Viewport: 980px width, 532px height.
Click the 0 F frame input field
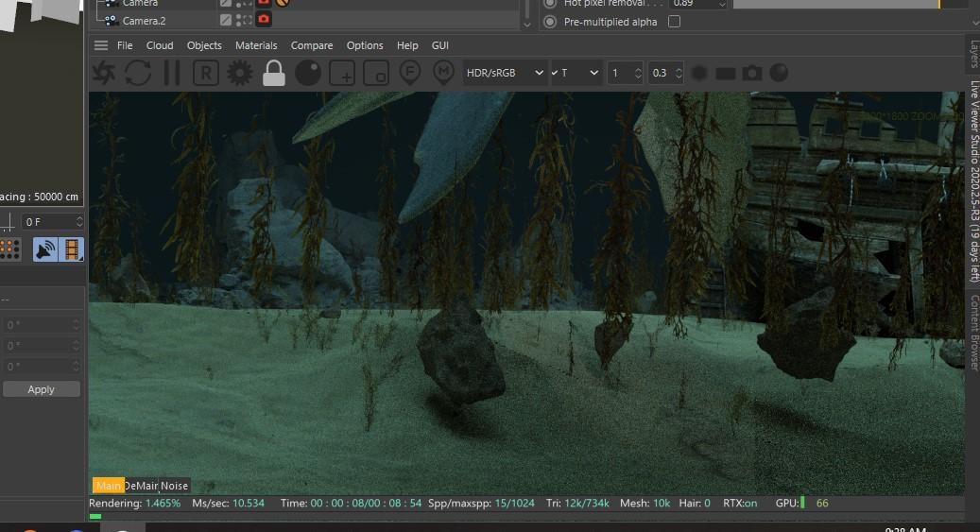click(47, 222)
